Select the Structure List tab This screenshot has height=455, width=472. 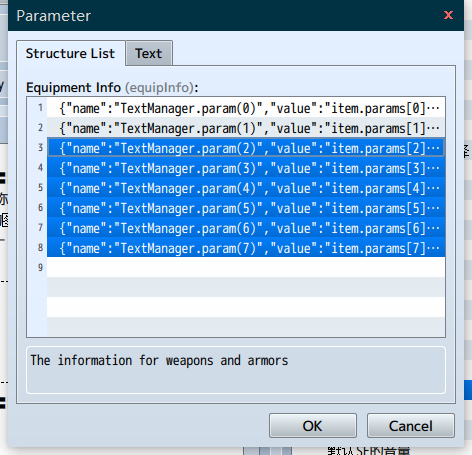70,53
